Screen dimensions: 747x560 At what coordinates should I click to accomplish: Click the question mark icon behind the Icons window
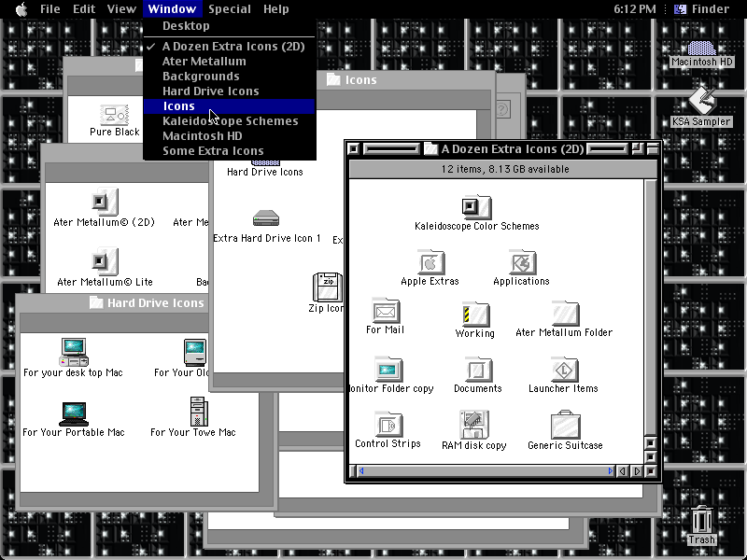tap(503, 109)
